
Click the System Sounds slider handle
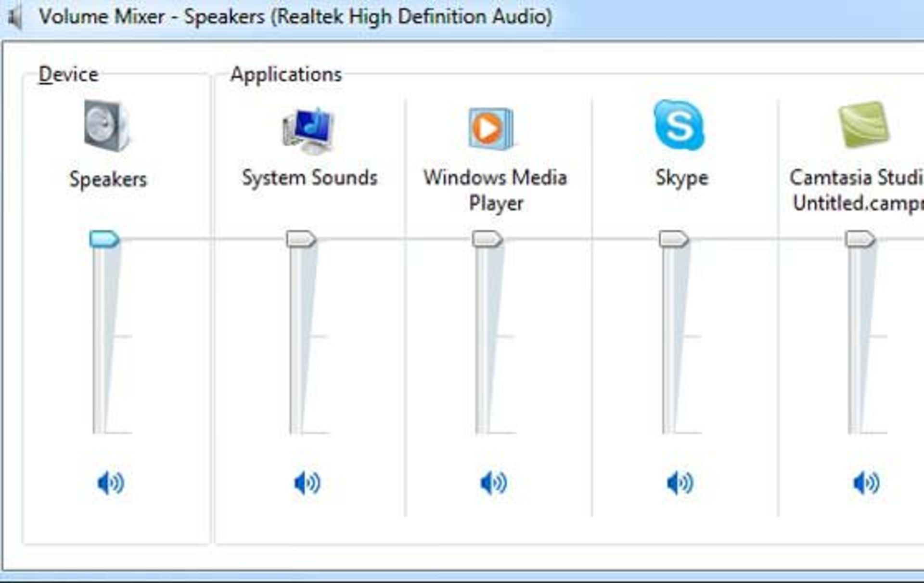click(x=301, y=239)
